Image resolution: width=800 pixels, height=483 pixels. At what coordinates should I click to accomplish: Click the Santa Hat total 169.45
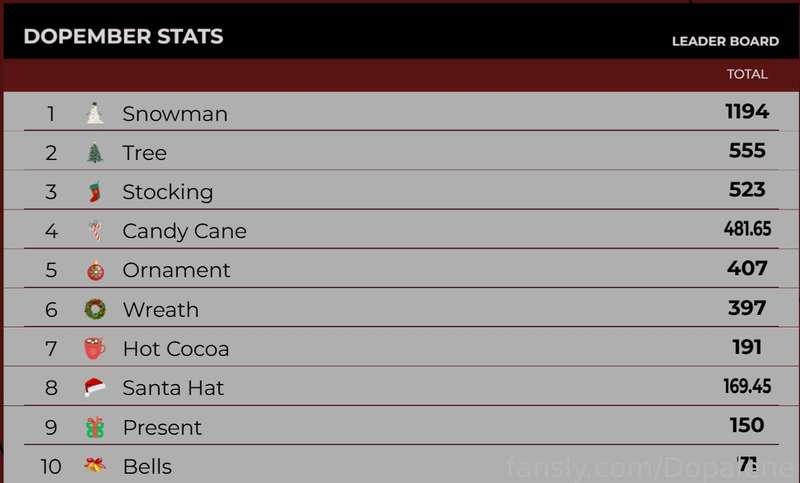pos(747,386)
